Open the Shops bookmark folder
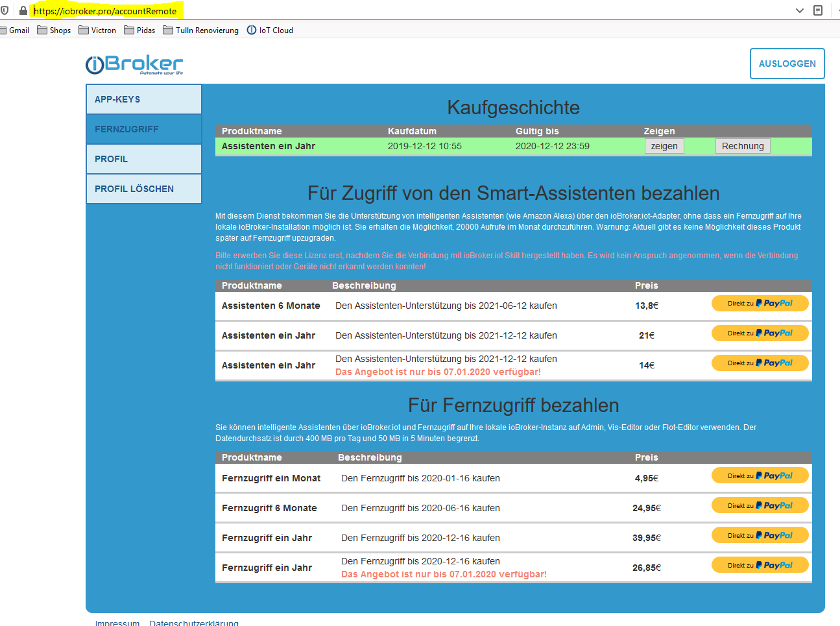The image size is (840, 626). [x=54, y=30]
